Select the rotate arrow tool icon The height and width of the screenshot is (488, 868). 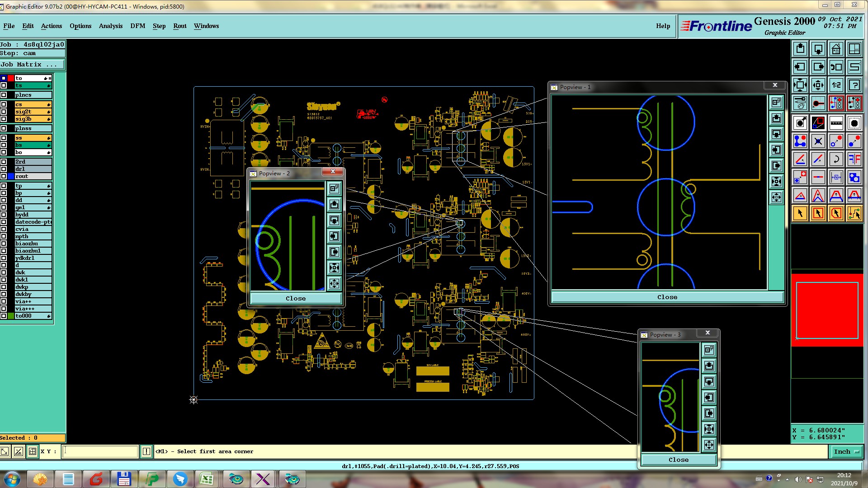tap(836, 159)
